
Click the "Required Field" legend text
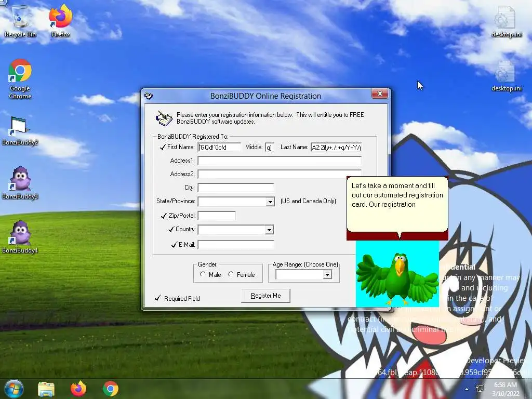[182, 299]
